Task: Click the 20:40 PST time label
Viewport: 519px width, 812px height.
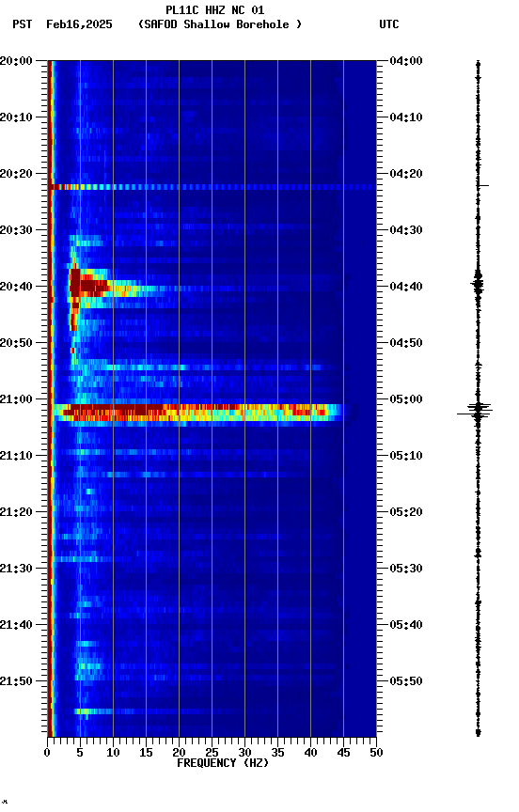Action: (16, 287)
